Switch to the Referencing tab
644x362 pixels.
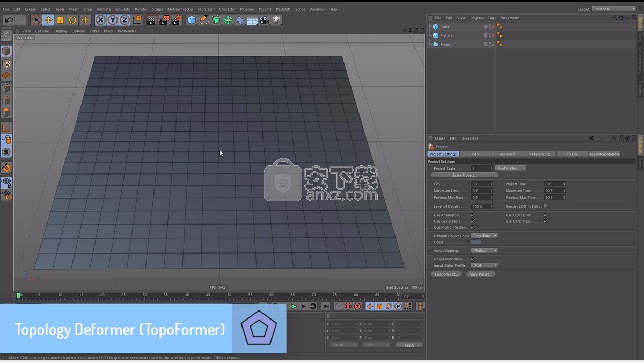pos(539,154)
